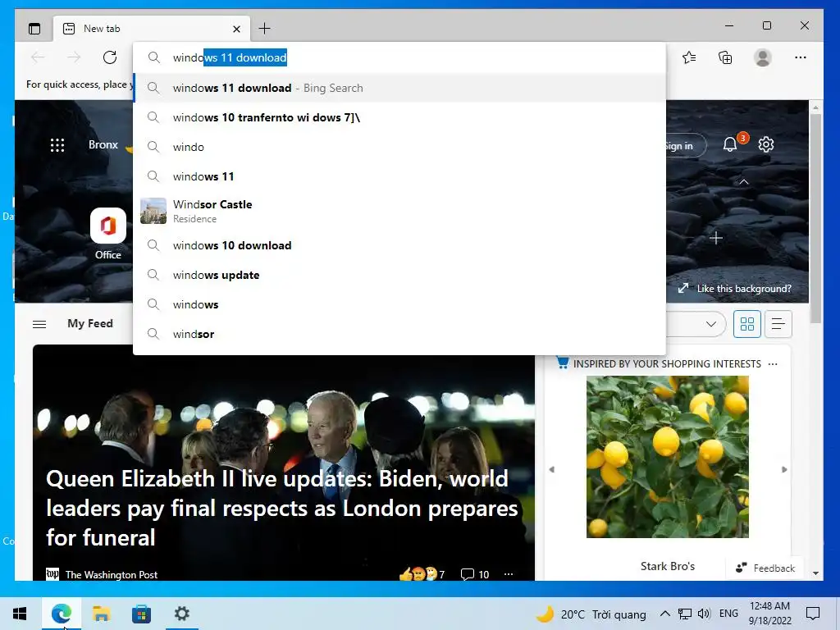The width and height of the screenshot is (840, 630).
Task: Switch feed to list view
Action: coord(778,324)
